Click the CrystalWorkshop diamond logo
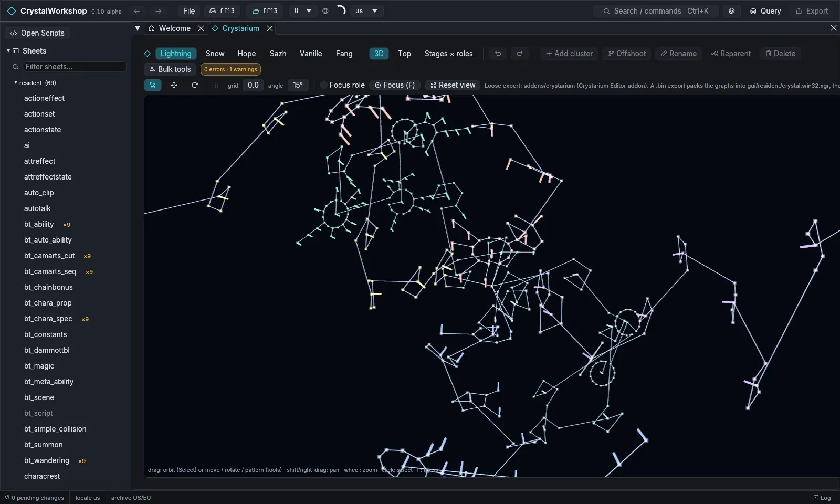 point(12,11)
